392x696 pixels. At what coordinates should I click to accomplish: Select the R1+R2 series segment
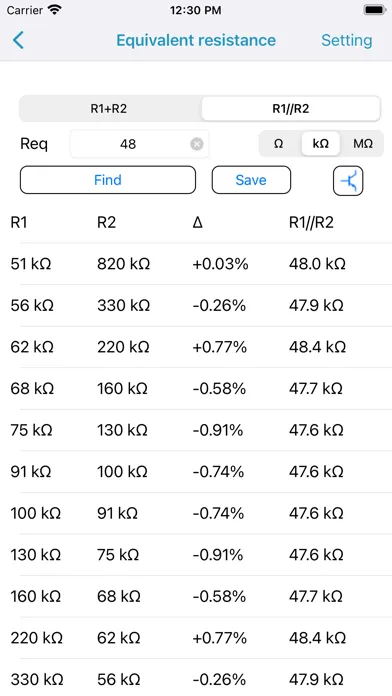[x=109, y=109]
